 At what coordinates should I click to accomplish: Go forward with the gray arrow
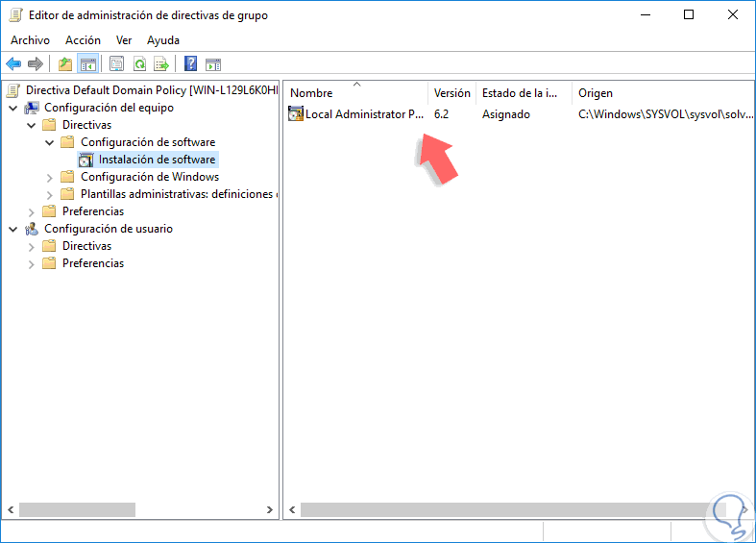point(36,63)
